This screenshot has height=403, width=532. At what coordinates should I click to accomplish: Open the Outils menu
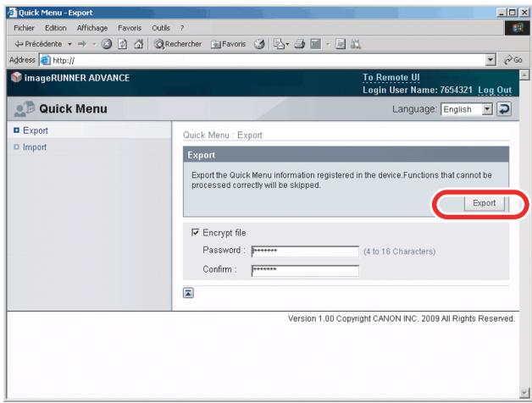(160, 28)
